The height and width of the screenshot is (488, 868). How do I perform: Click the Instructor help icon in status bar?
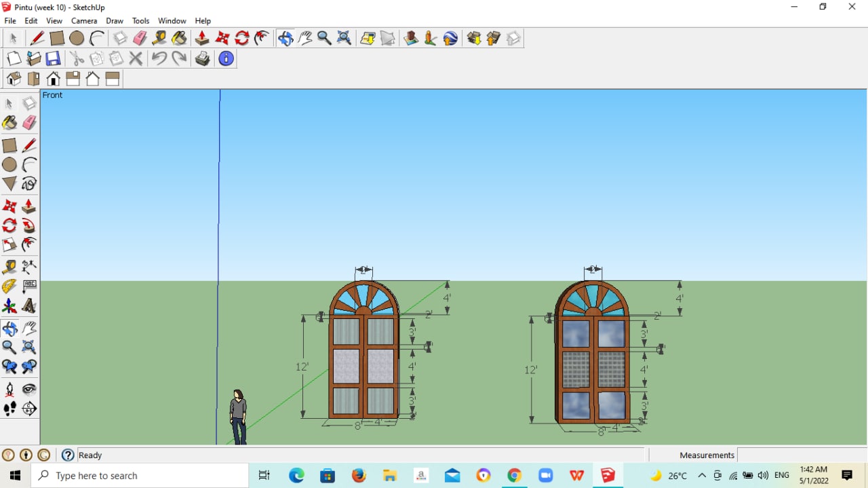[68, 455]
